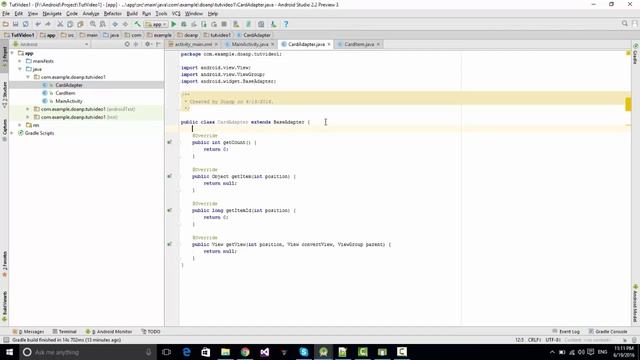640x360 pixels.
Task: Expand Gradle Scripts node
Action: [12, 133]
